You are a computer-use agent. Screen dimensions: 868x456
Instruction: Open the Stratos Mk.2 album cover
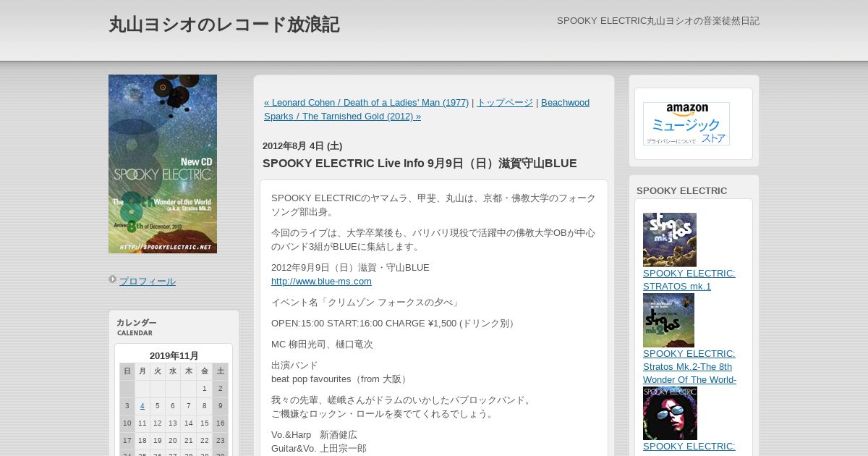pos(668,320)
